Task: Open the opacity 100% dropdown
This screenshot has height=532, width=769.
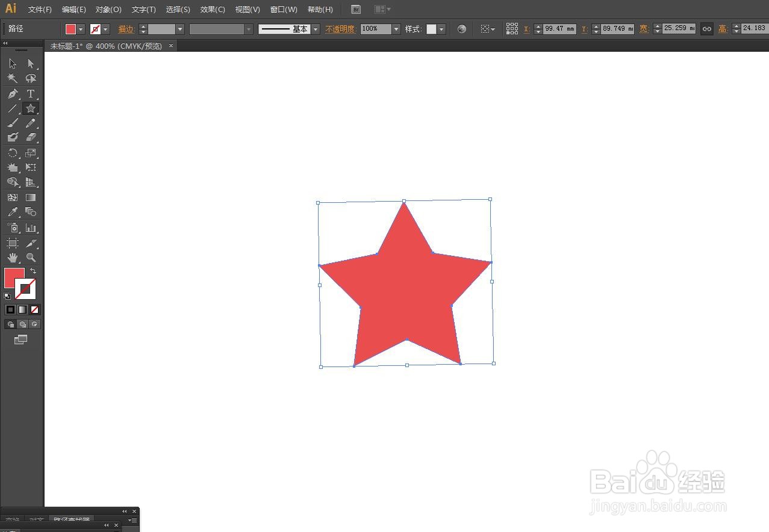Action: click(396, 29)
